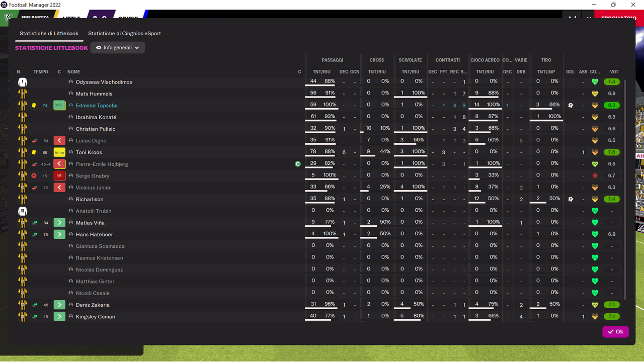
Task: Click the red condition icon in Gnabry's row
Action: (595, 176)
